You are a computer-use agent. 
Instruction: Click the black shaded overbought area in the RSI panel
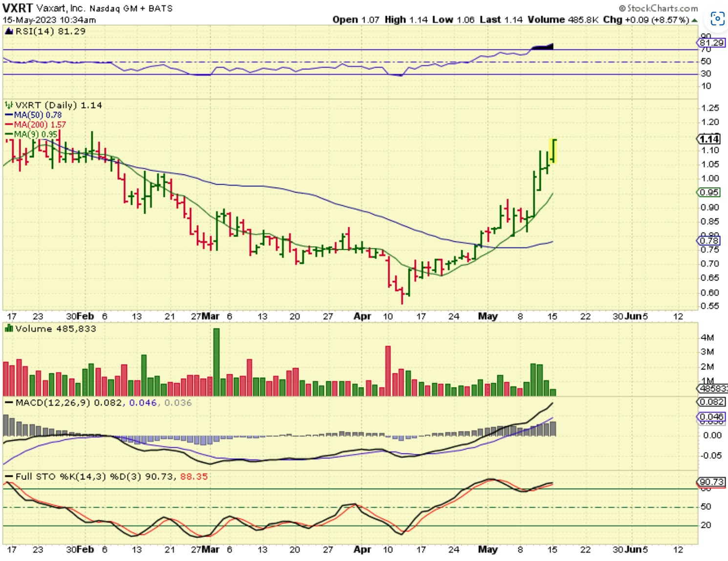point(542,47)
